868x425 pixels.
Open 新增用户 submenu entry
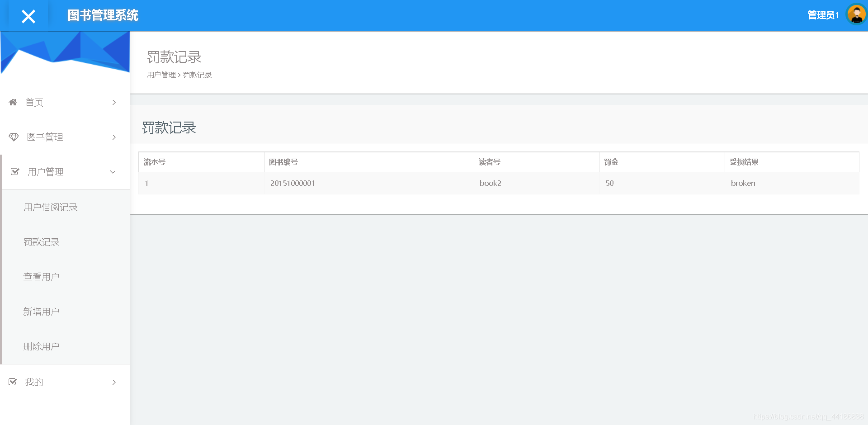click(41, 312)
